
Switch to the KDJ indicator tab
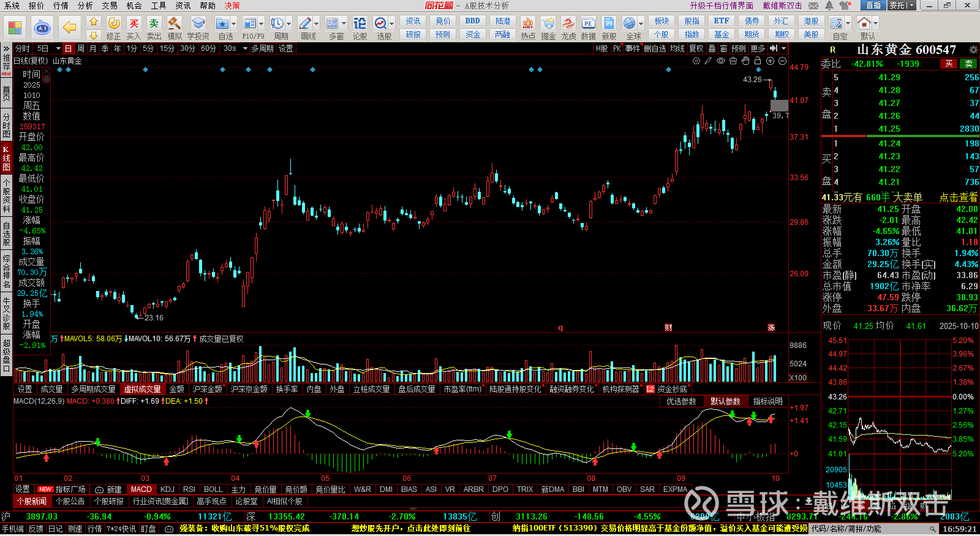point(167,489)
